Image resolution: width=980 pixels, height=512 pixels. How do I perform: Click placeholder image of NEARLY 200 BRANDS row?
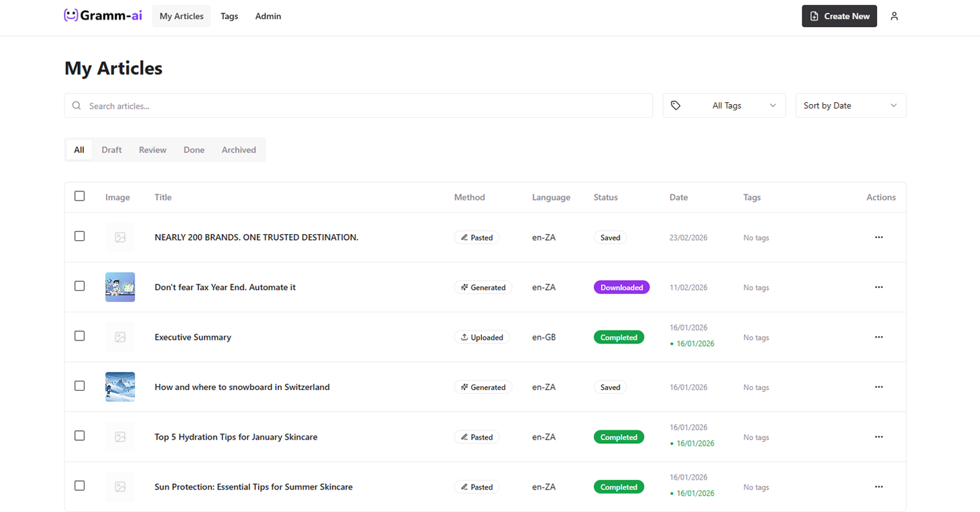(x=120, y=237)
